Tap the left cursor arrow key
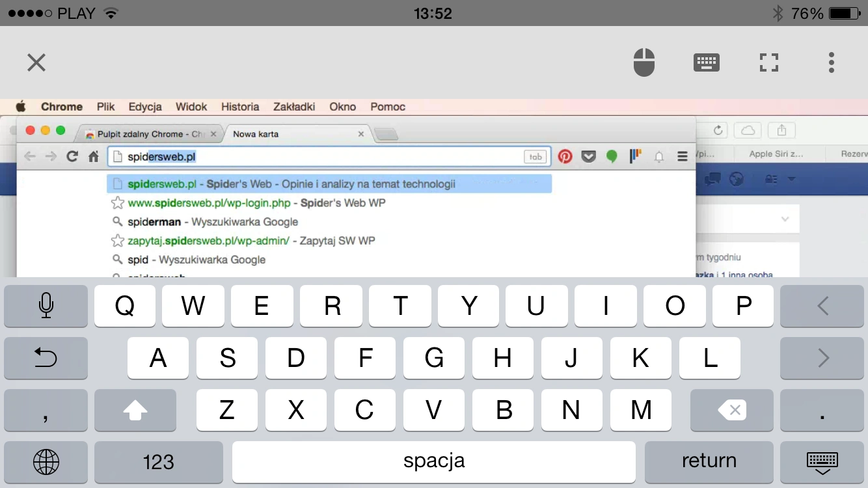868x488 pixels. (822, 305)
